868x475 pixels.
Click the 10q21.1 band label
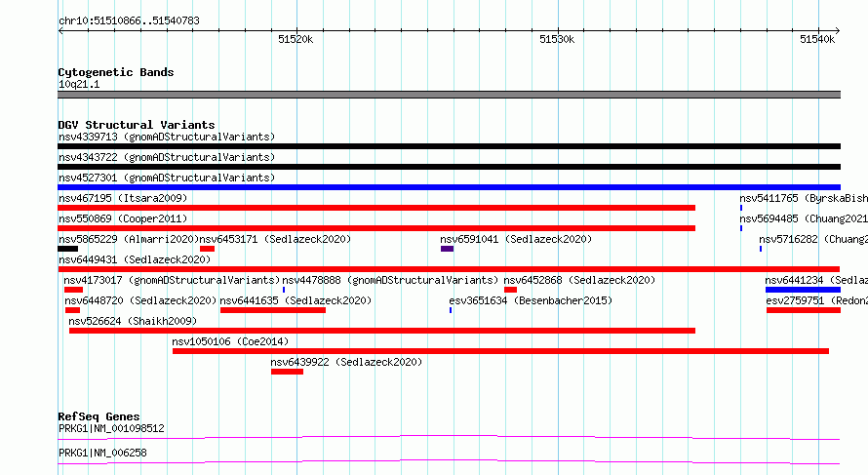[79, 84]
